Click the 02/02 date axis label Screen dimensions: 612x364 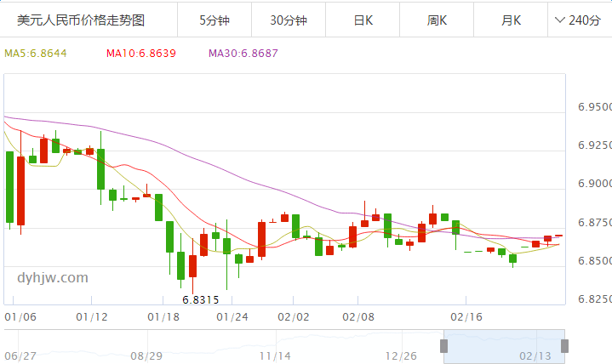tap(293, 316)
